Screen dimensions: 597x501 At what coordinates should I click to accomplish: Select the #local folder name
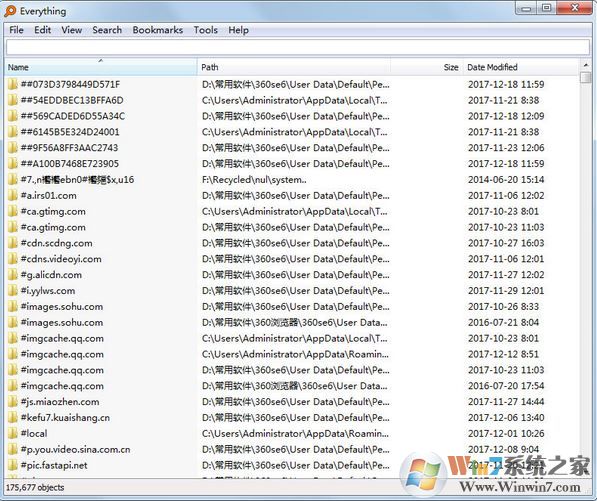point(34,433)
